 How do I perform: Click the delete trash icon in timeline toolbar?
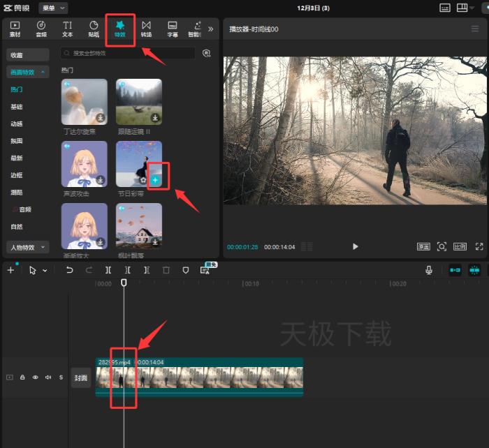click(166, 270)
